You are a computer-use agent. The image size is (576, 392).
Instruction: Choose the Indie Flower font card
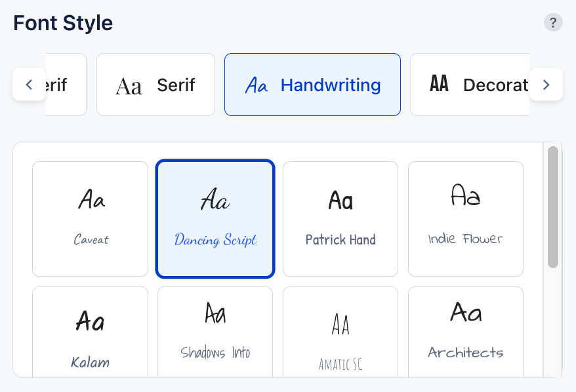pyautogui.click(x=466, y=219)
